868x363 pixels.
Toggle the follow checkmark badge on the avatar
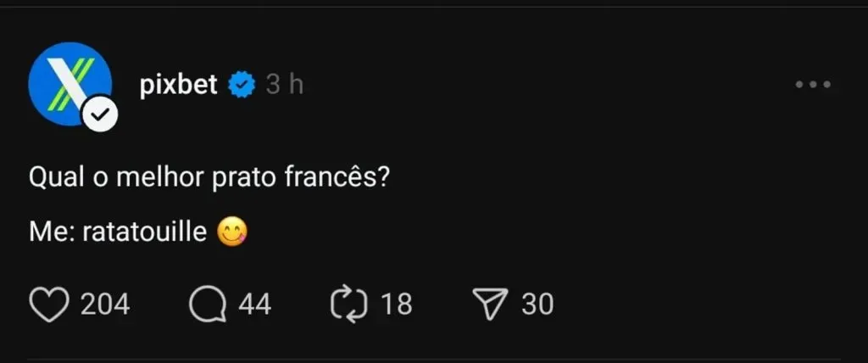(x=99, y=115)
